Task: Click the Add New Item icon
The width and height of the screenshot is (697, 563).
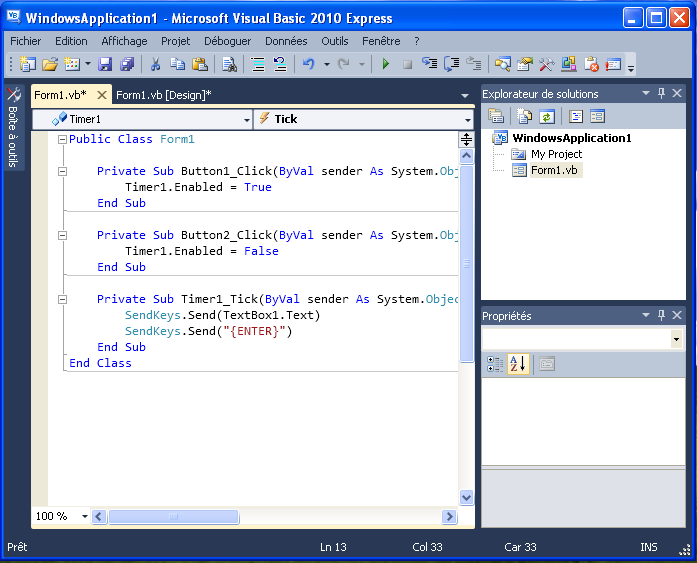Action: (72, 64)
